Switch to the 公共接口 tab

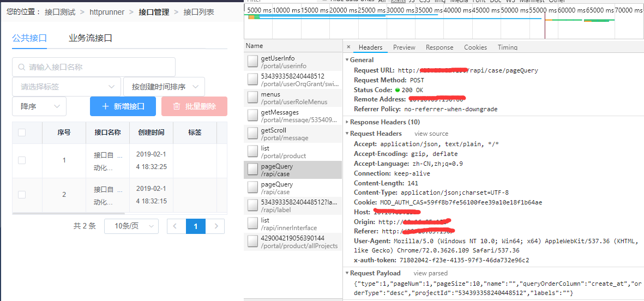(29, 39)
